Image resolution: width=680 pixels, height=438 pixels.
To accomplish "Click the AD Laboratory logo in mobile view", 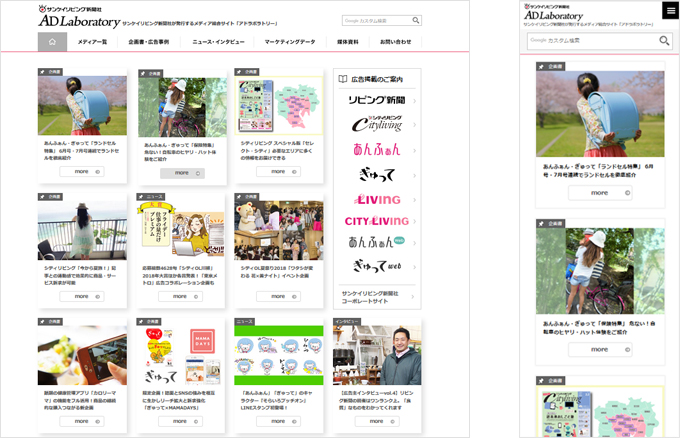I will [x=553, y=16].
